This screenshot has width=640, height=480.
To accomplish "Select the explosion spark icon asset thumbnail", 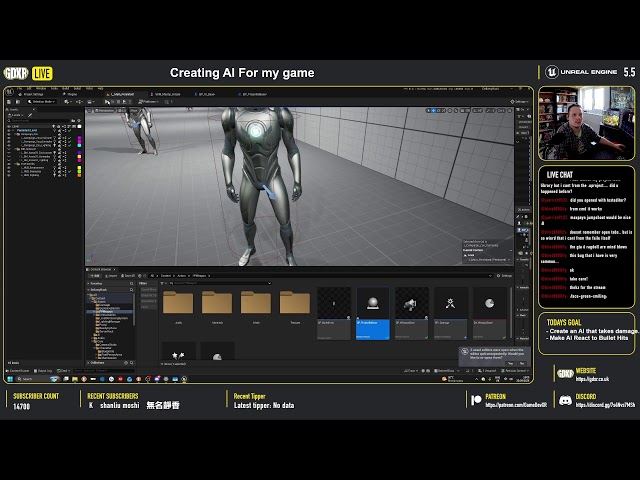I will point(450,313).
